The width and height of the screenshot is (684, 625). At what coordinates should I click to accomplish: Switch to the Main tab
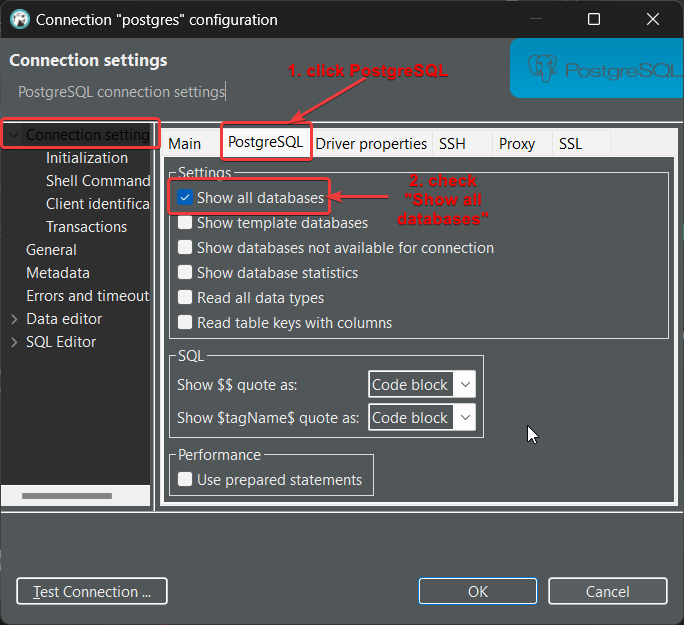coord(185,144)
